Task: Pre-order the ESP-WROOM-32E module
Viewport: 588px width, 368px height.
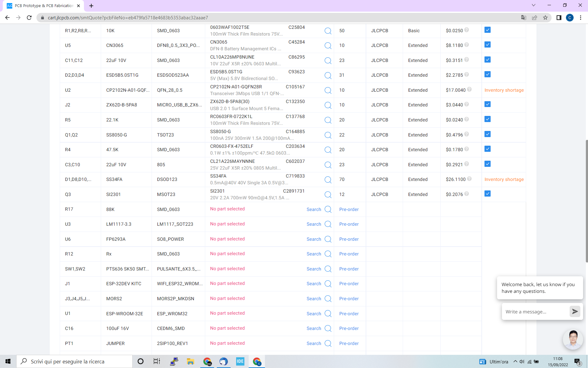Action: 349,313
